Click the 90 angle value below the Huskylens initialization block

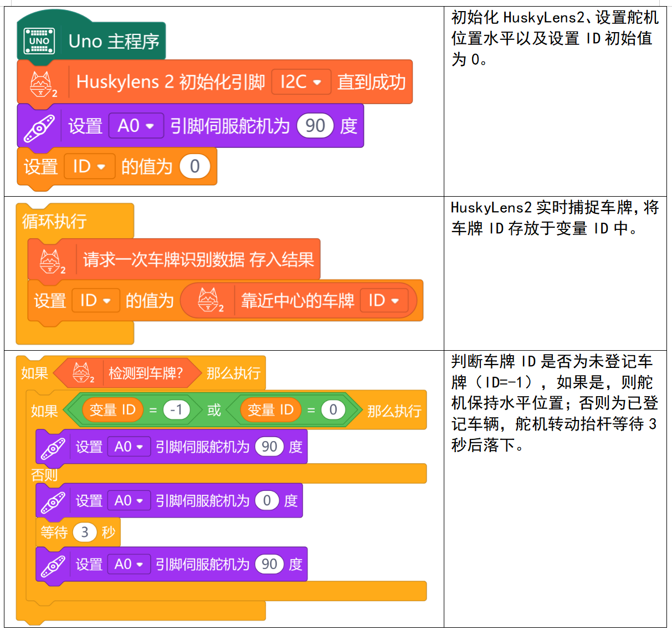tap(315, 126)
